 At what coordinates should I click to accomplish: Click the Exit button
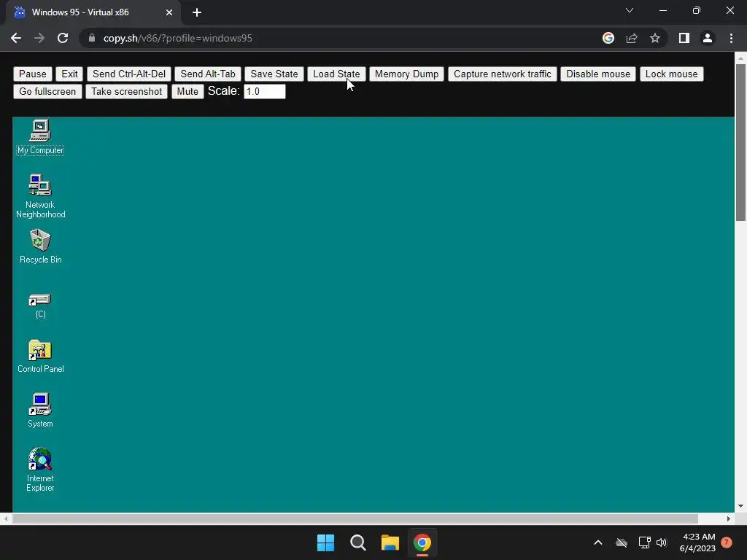pos(69,74)
